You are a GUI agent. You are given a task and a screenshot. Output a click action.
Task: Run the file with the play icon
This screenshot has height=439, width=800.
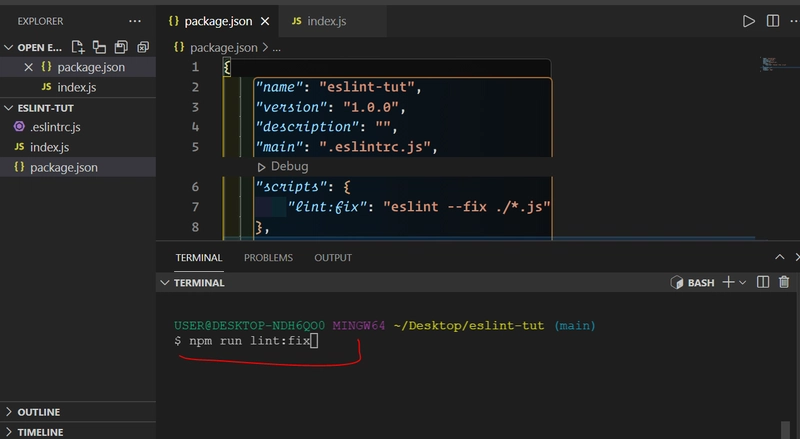pyautogui.click(x=748, y=20)
